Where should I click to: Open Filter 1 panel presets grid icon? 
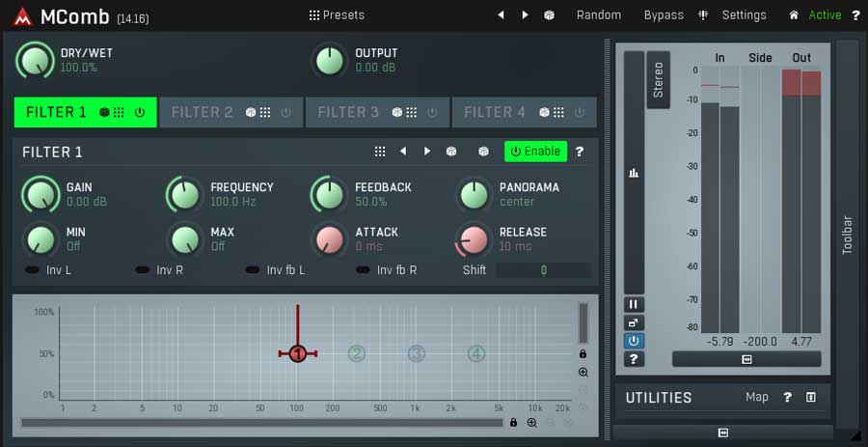pos(380,152)
